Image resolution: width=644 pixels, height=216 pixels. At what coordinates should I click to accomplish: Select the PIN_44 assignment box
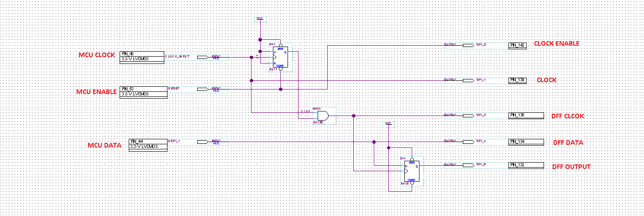point(148,144)
